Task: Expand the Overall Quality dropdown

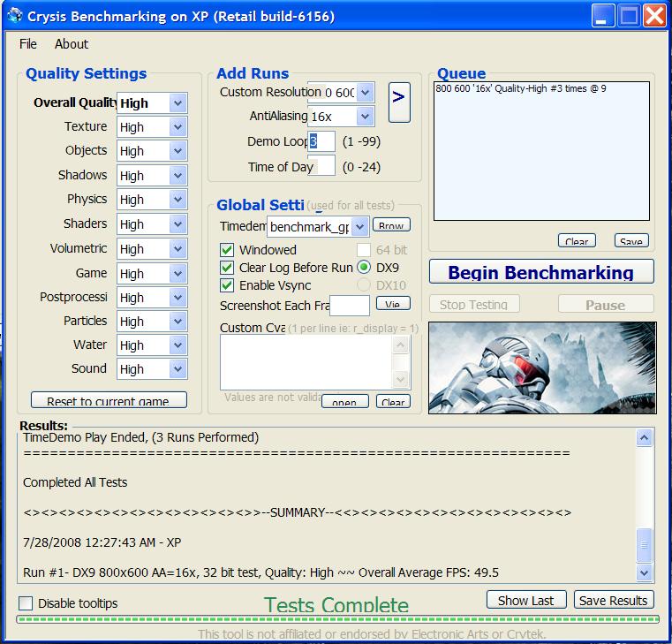Action: pos(177,103)
